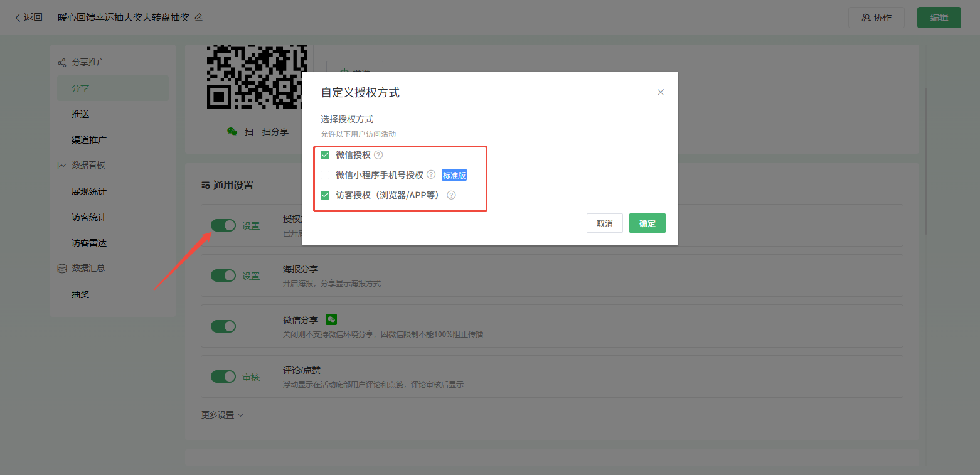Click the edit pencil icon beside activity title
Viewport: 980px width, 475px height.
[x=199, y=18]
